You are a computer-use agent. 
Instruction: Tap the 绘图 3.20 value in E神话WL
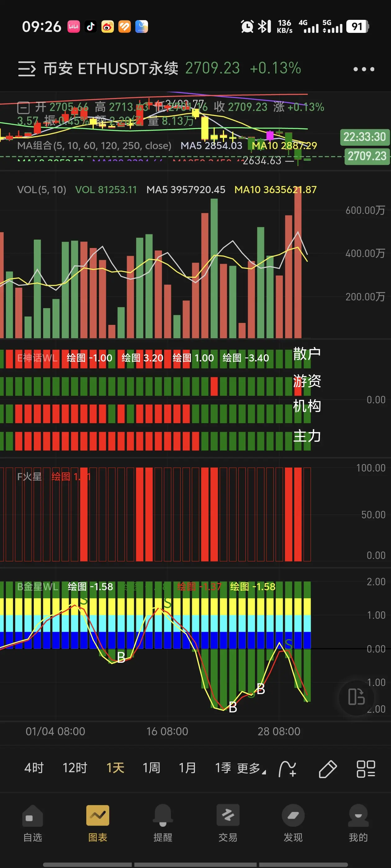pos(142,358)
